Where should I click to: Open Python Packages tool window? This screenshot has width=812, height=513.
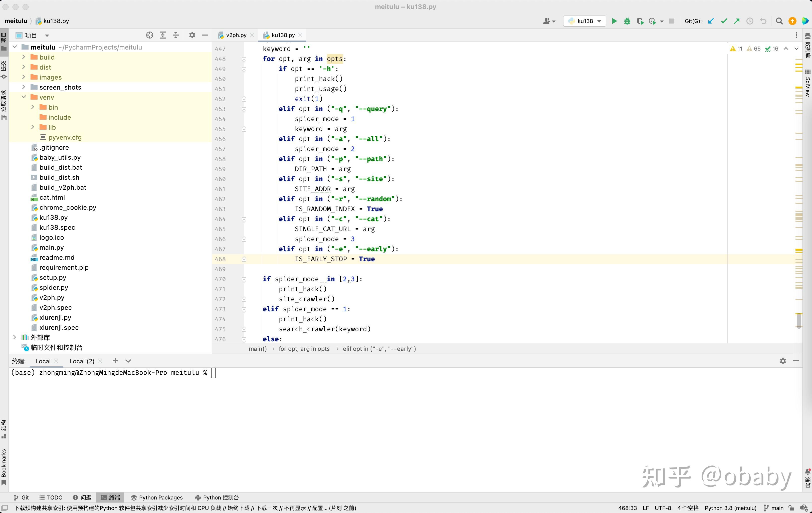[x=157, y=497]
